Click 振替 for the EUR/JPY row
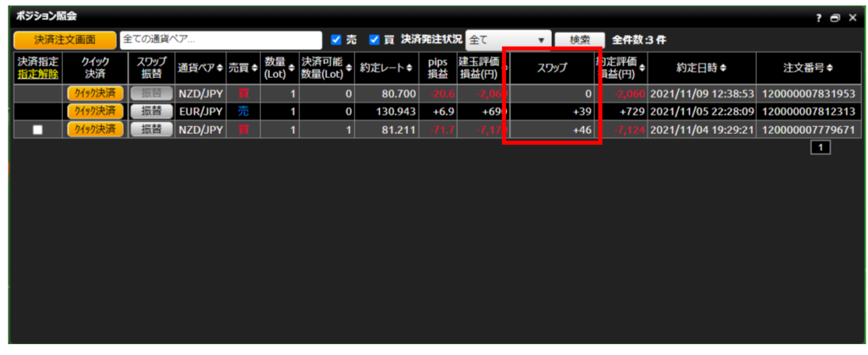Screen dimensions: 868x355 point(151,111)
